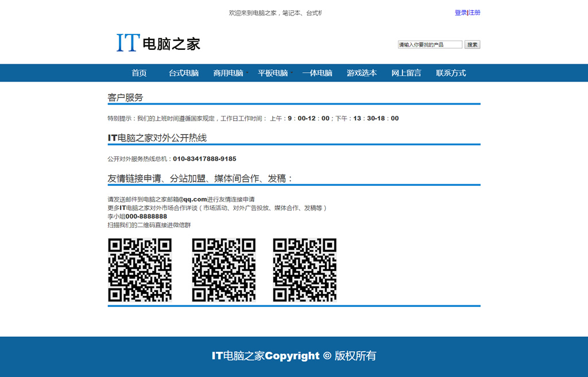Click the first QR code image

click(140, 270)
